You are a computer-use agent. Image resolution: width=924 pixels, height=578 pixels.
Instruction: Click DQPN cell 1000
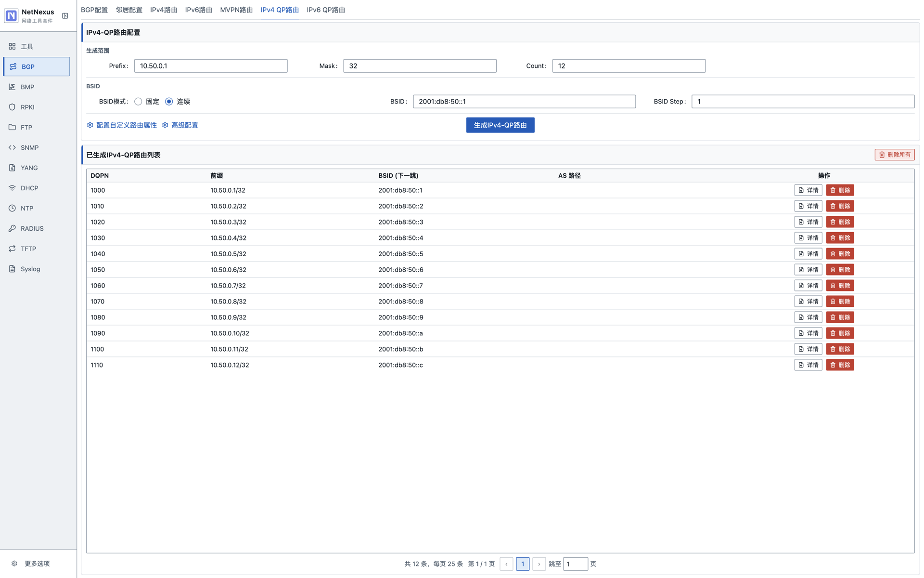(x=98, y=190)
